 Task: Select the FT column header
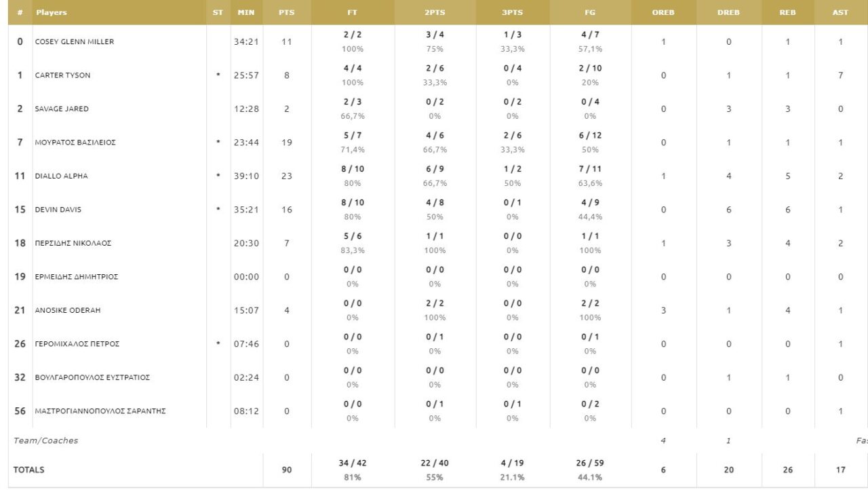point(352,12)
